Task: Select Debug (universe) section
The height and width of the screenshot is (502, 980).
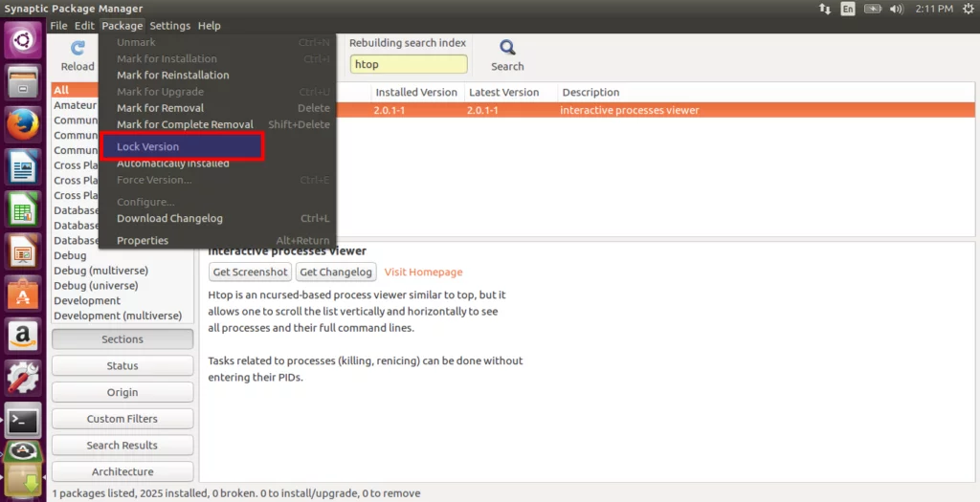Action: coord(122,285)
